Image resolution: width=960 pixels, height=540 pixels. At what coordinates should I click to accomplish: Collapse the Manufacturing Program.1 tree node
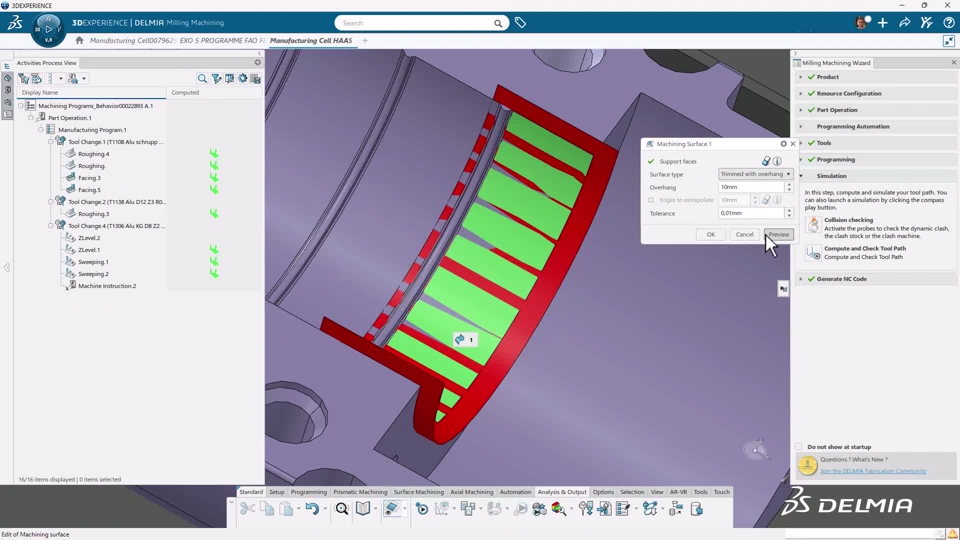pyautogui.click(x=41, y=130)
